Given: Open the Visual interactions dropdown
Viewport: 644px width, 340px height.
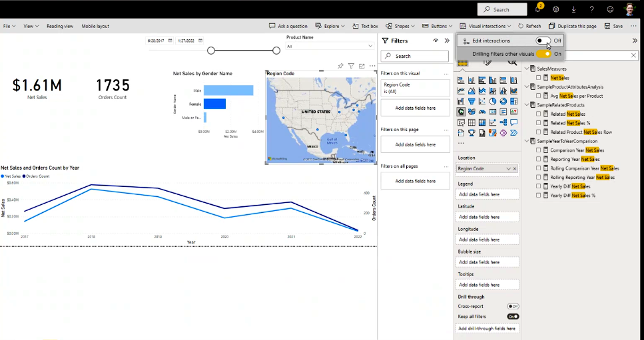Looking at the screenshot, I should pos(485,26).
